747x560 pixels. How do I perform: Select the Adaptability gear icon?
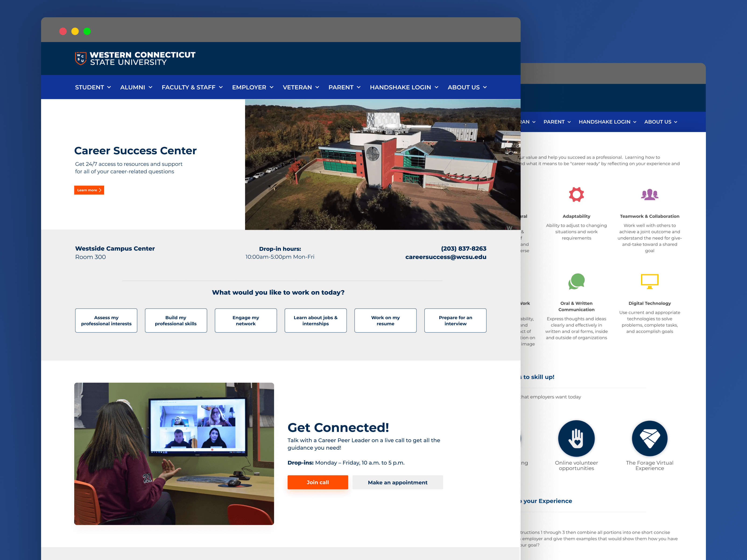(576, 194)
